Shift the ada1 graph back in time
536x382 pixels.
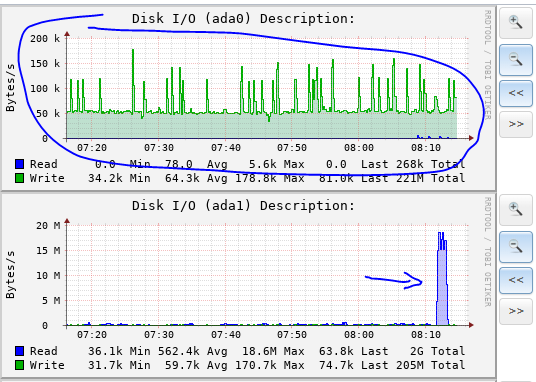point(515,280)
